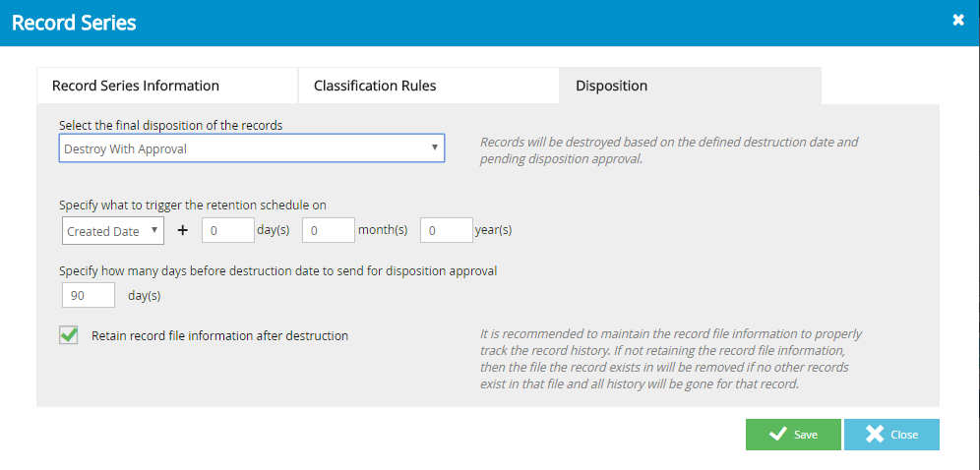Focus the day(s) retention input field
The height and width of the screenshot is (470, 980).
coord(228,230)
